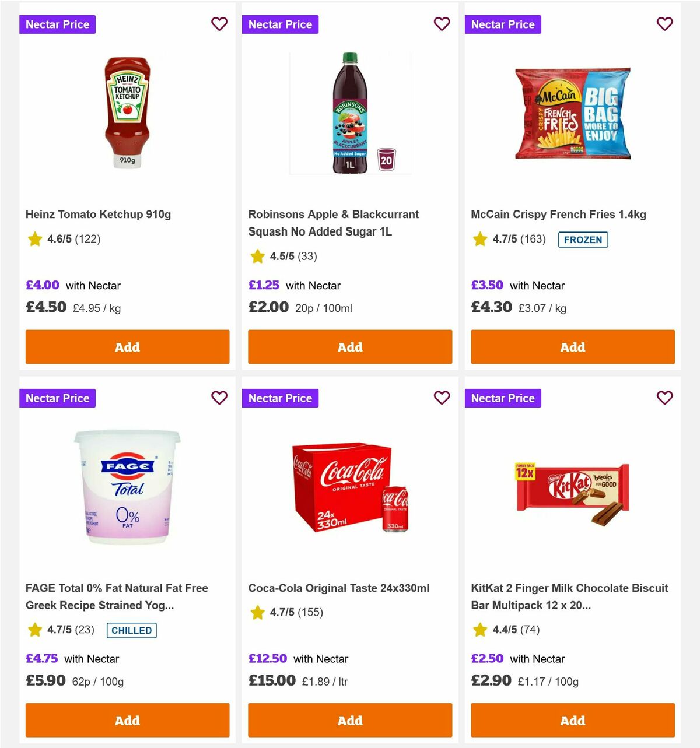Image resolution: width=700 pixels, height=748 pixels.
Task: Open the Heinz Tomato Ketchup product page
Action: [98, 214]
